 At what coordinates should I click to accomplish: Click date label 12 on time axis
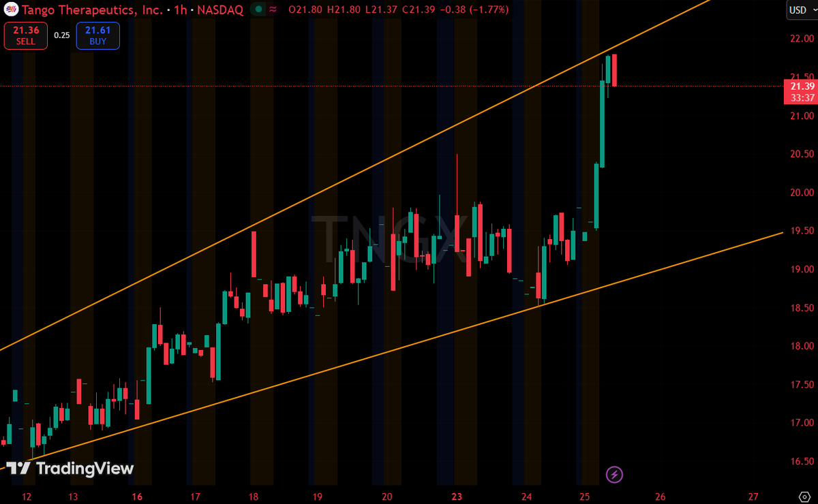(x=27, y=497)
